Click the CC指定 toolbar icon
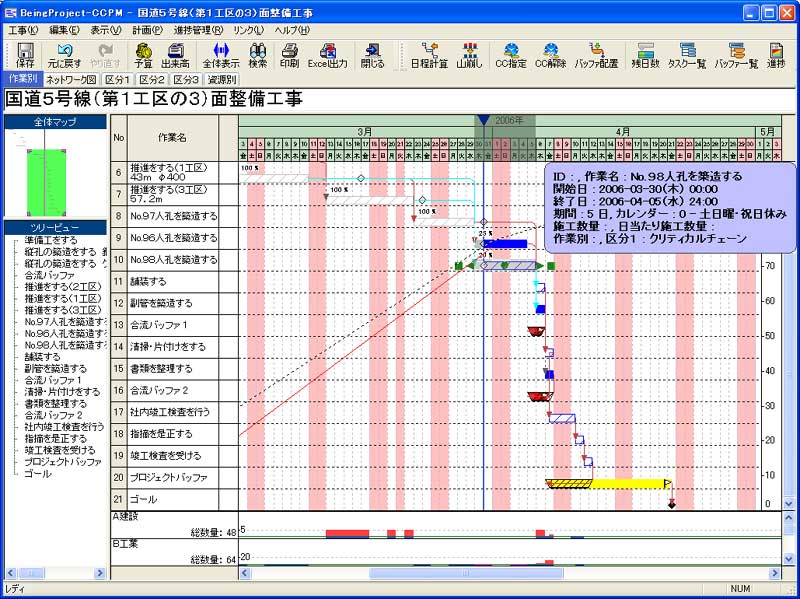This screenshot has width=800, height=599. pos(511,54)
